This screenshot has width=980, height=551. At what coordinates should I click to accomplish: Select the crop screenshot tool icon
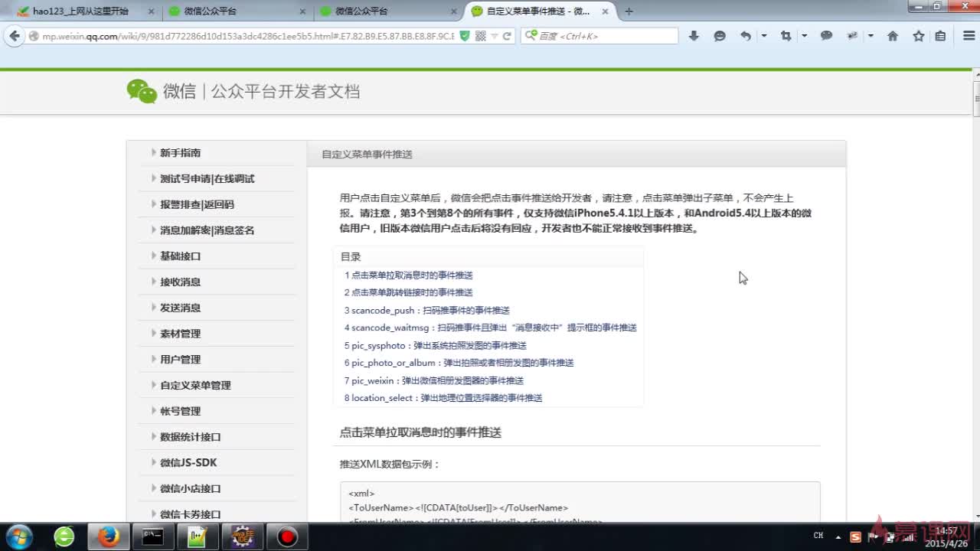tap(786, 36)
